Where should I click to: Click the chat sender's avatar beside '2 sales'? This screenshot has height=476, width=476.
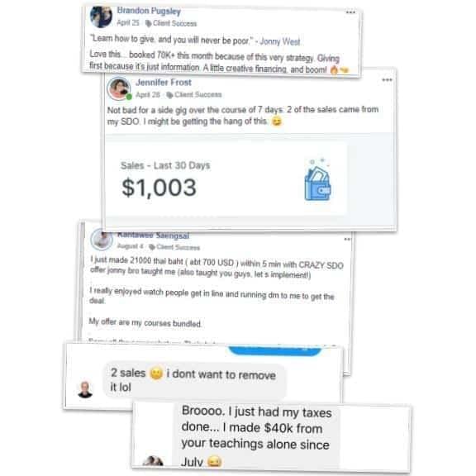[x=85, y=389]
